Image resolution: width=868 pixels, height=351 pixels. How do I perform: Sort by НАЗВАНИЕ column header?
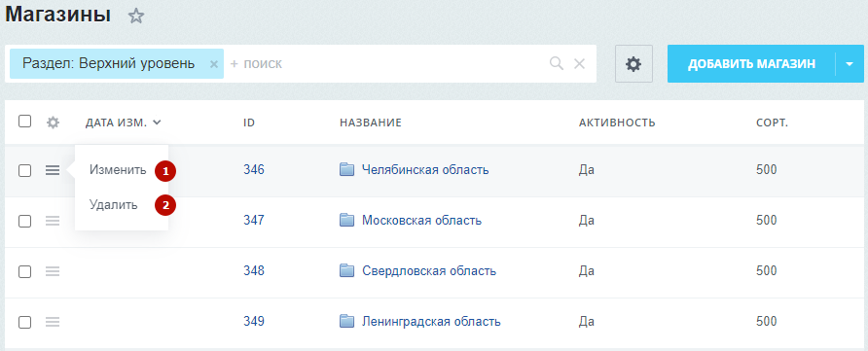tap(371, 123)
